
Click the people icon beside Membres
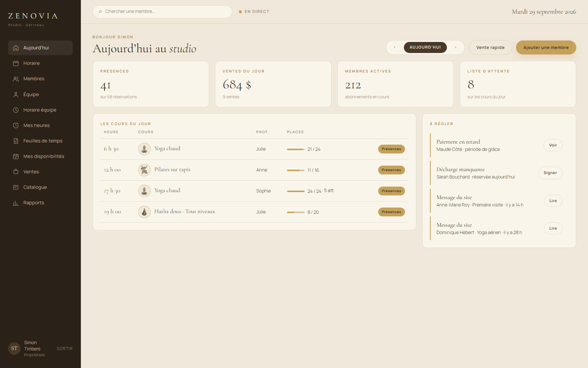coord(16,79)
